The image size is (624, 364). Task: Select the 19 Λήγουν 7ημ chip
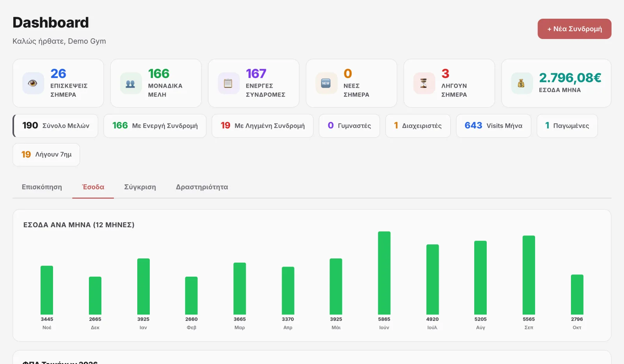coord(46,155)
